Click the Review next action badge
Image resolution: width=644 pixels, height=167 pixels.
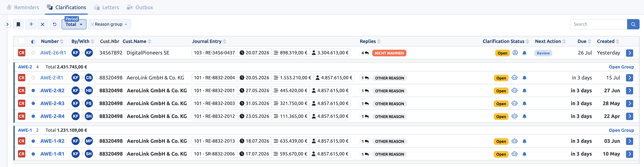(543, 53)
